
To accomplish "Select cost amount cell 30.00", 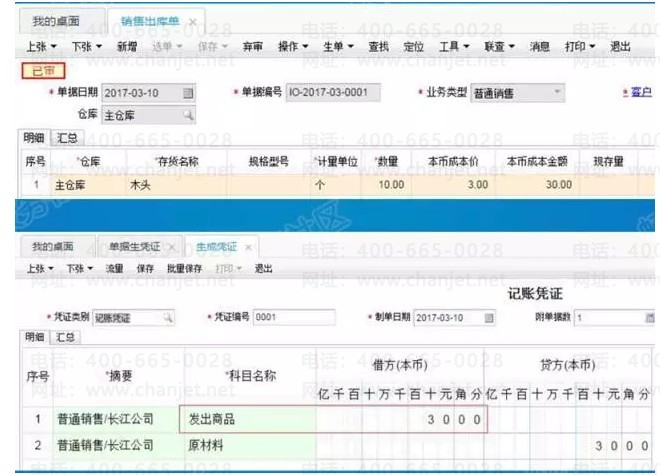I will click(x=538, y=185).
